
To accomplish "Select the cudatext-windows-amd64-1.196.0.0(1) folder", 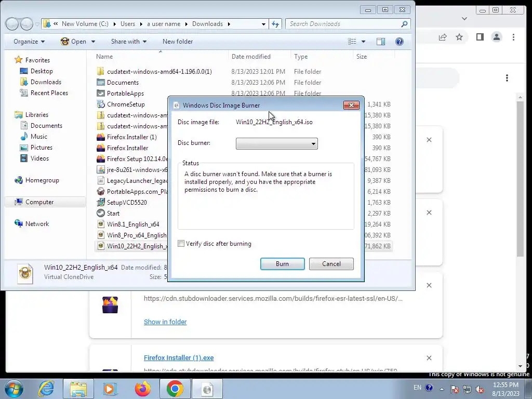I will (159, 72).
